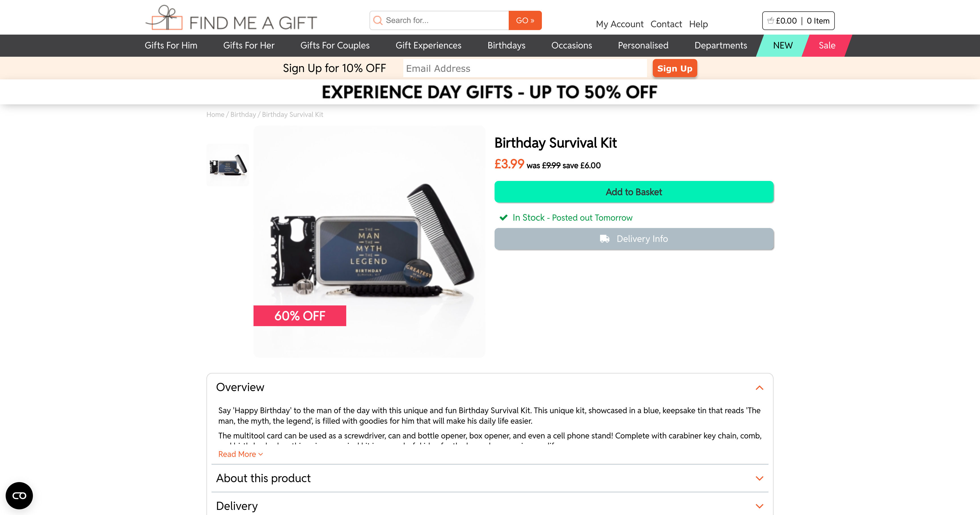Select the NEW tab
The height and width of the screenshot is (515, 980).
pyautogui.click(x=783, y=46)
